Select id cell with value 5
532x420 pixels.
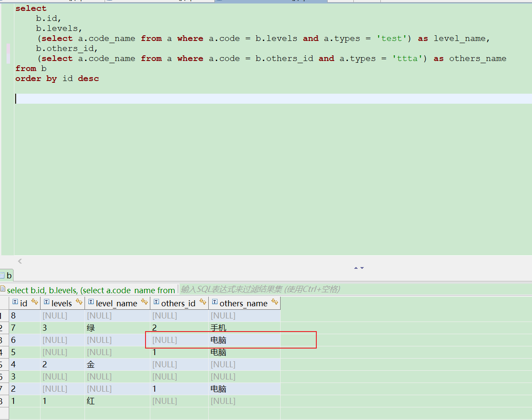click(x=25, y=352)
